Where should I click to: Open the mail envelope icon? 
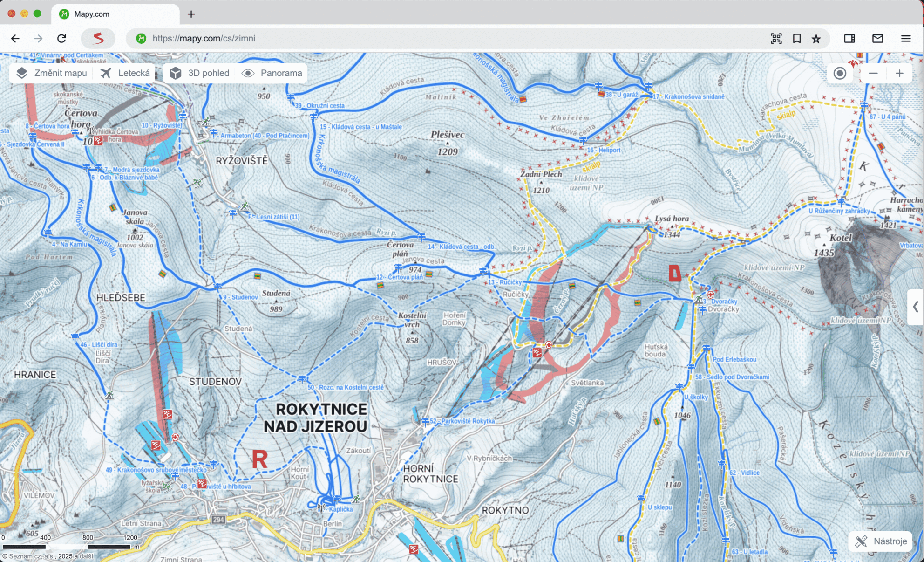tap(877, 39)
